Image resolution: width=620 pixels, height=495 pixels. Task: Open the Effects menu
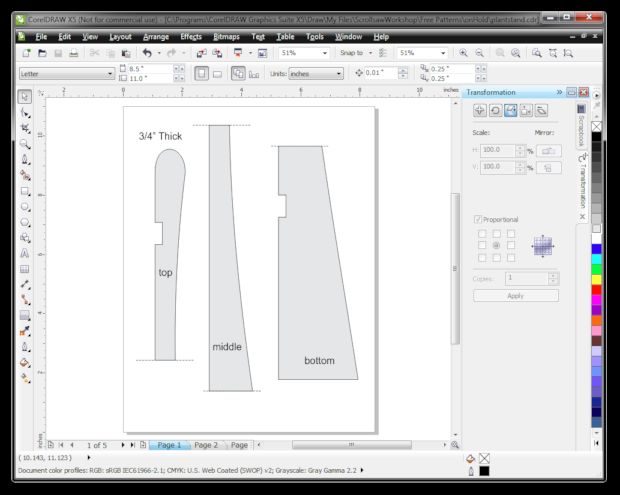click(191, 37)
